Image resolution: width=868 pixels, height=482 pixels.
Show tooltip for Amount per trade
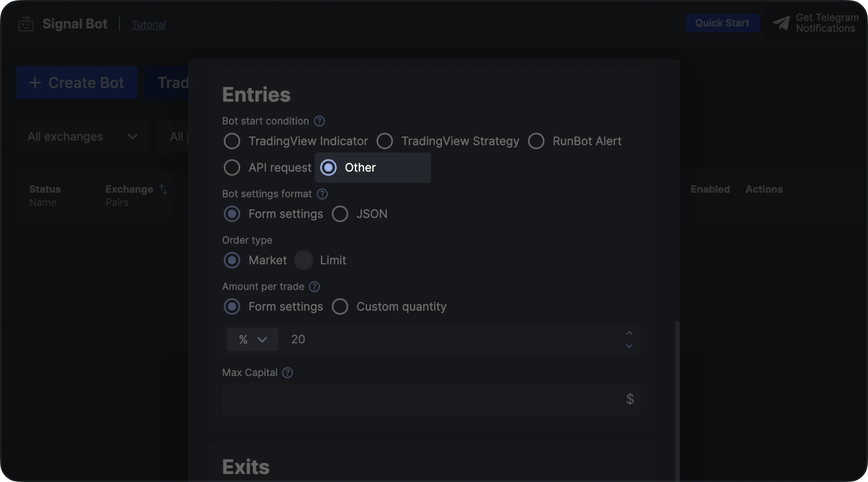[314, 287]
